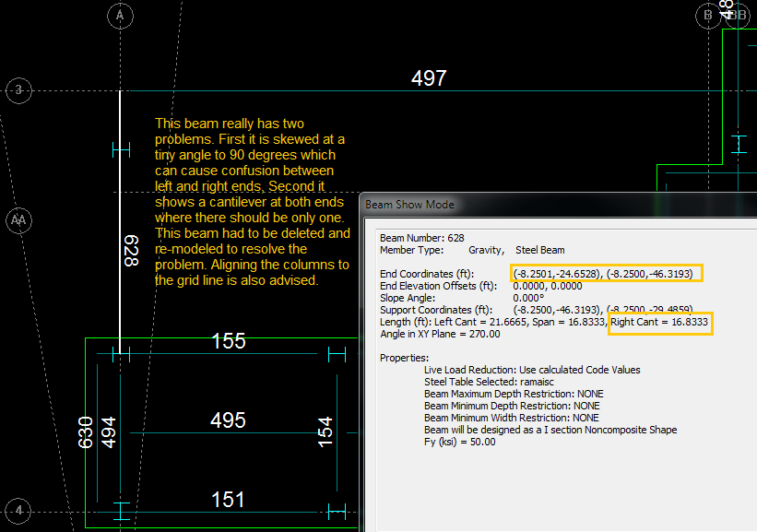Select column symbol at right end of beam 151
The image size is (757, 532).
[337, 511]
